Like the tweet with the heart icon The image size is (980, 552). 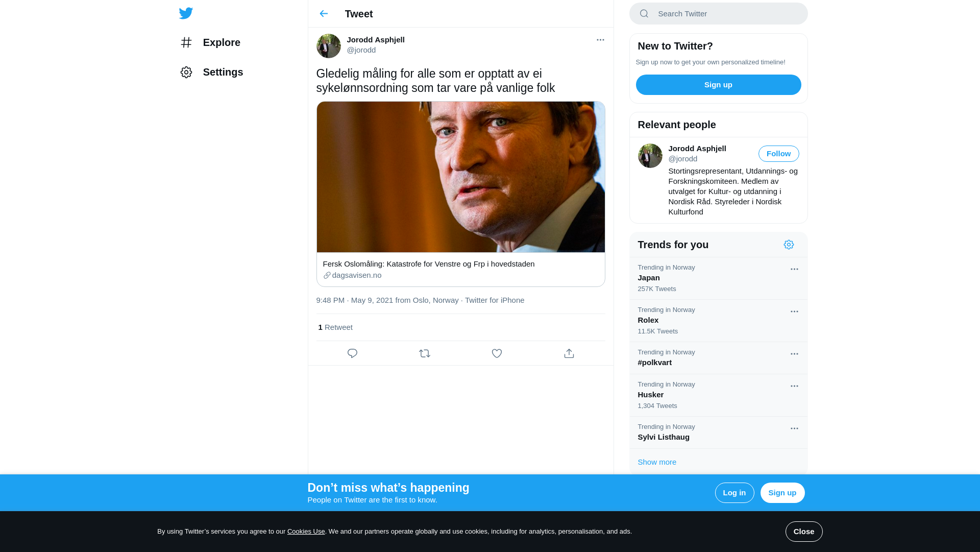coord(497,353)
